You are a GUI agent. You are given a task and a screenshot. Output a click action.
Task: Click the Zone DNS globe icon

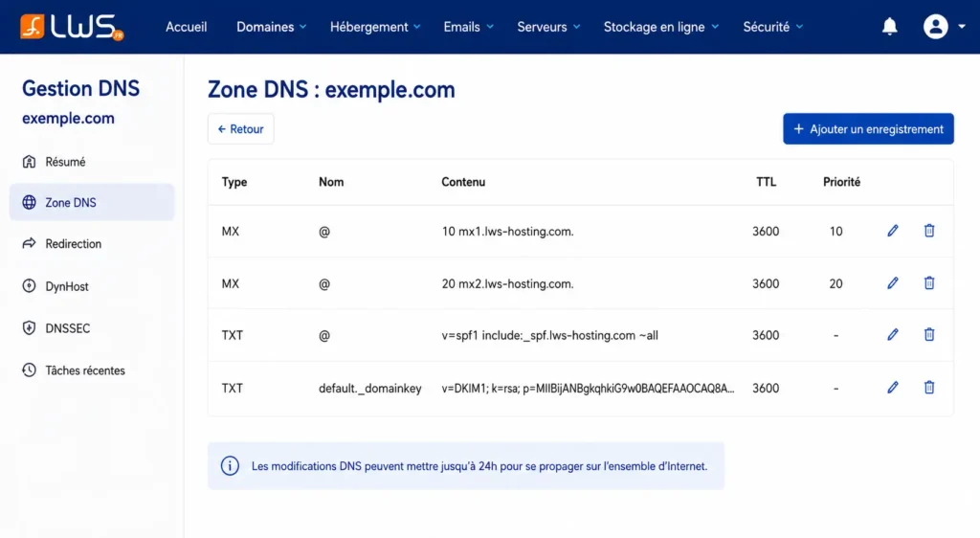(29, 202)
